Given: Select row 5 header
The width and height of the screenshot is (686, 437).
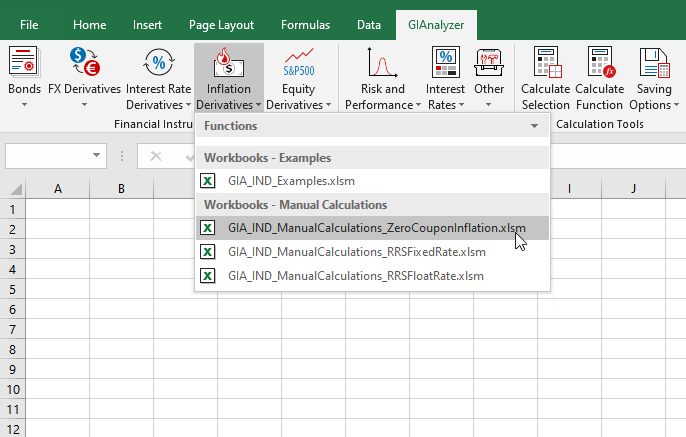Looking at the screenshot, I should (13, 290).
